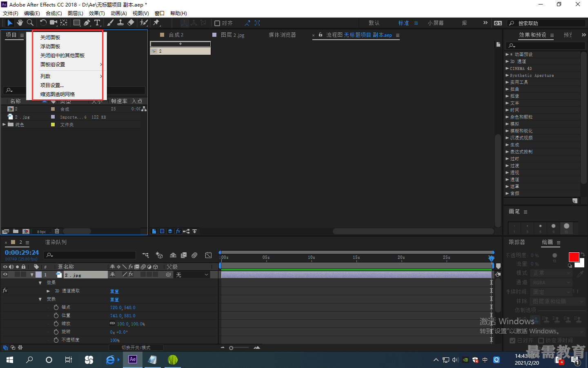The height and width of the screenshot is (368, 588).
Task: Open the Graph Editor in timeline
Action: pos(208,255)
